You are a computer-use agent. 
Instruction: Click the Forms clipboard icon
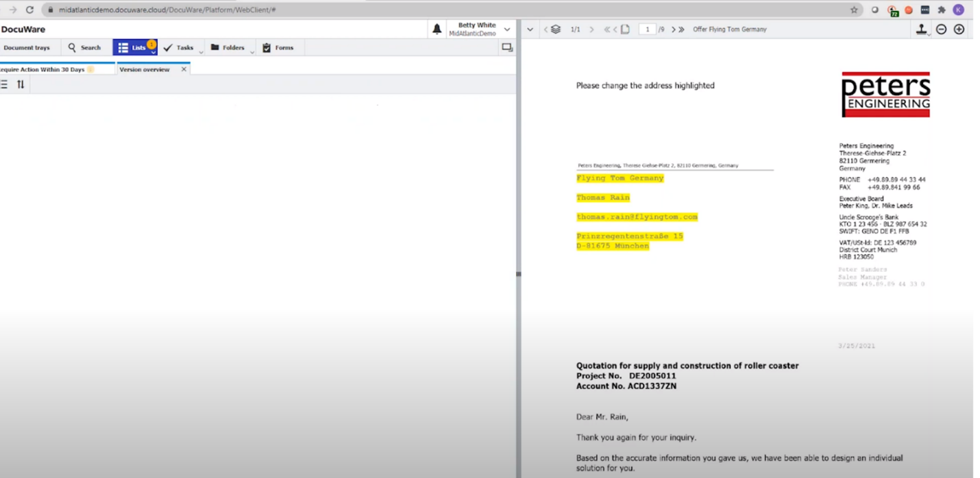coord(267,48)
